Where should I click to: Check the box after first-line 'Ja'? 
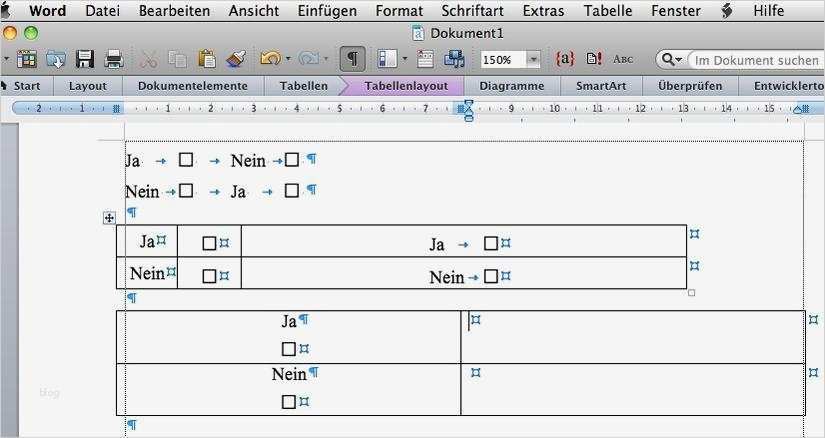point(186,160)
